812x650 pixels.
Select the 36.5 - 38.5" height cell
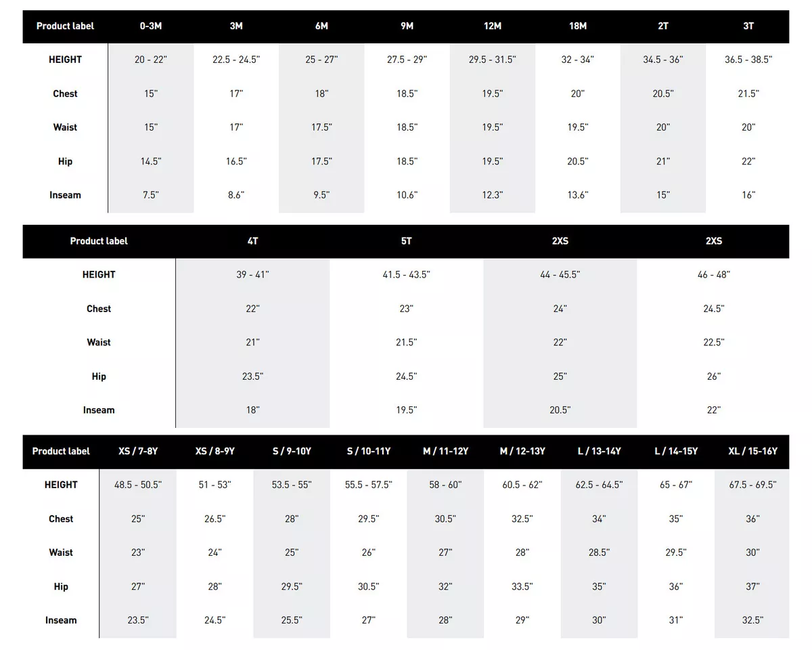coord(748,60)
